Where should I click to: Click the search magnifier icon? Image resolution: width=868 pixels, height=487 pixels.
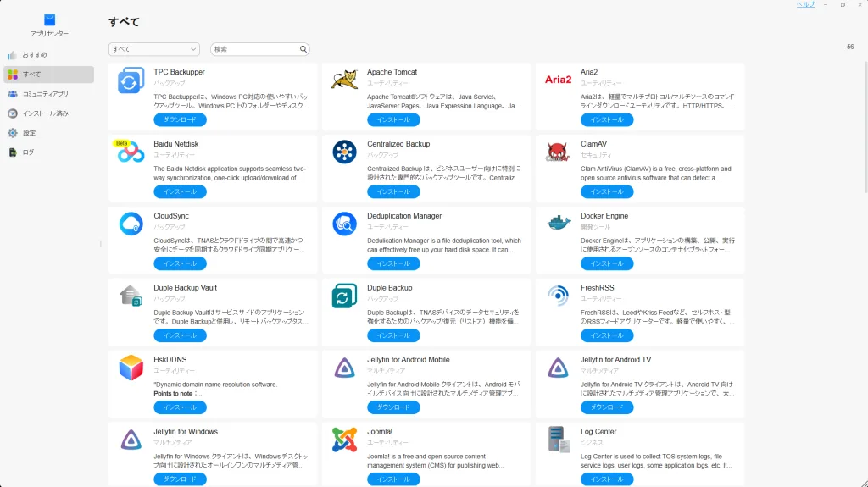[x=303, y=49]
